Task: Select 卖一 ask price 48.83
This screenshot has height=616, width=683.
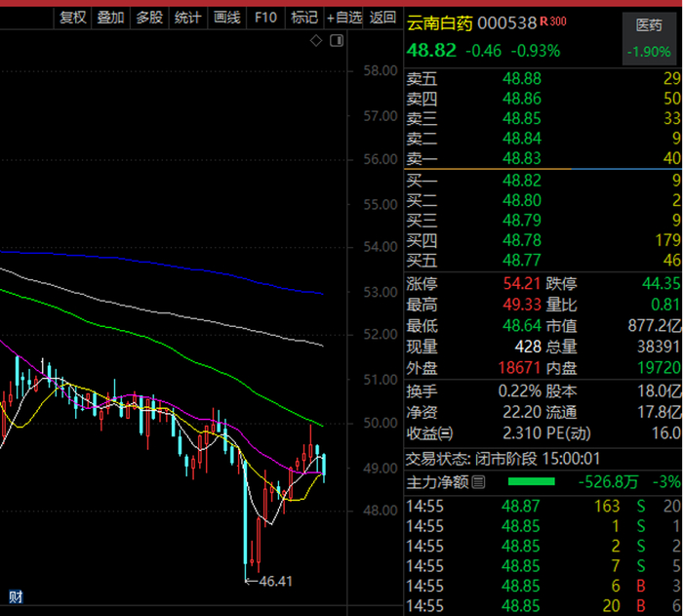Action: pyautogui.click(x=522, y=158)
